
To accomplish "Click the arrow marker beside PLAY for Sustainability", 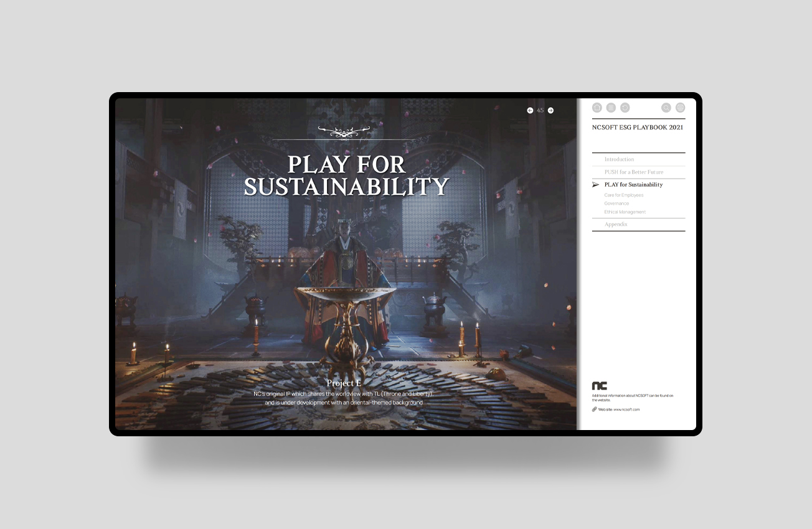I will click(x=595, y=185).
